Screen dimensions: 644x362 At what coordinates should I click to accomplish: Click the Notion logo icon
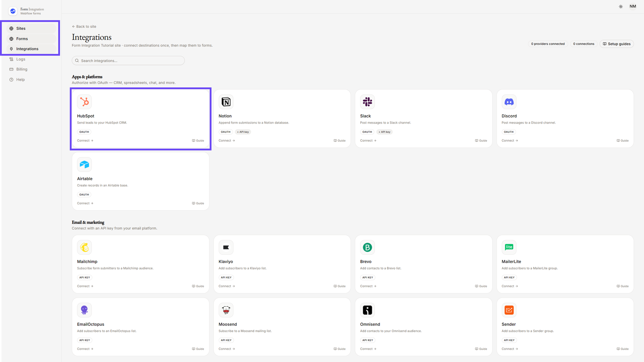[x=226, y=102]
